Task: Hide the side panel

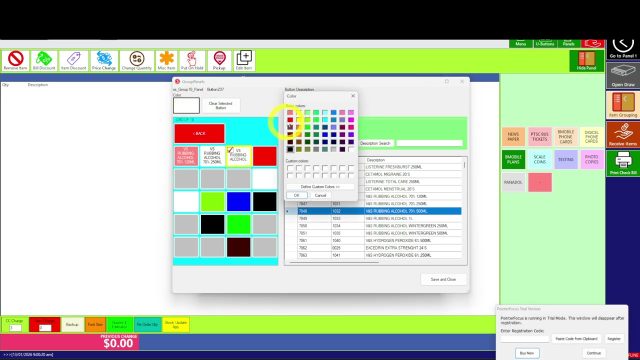Action: tap(587, 60)
